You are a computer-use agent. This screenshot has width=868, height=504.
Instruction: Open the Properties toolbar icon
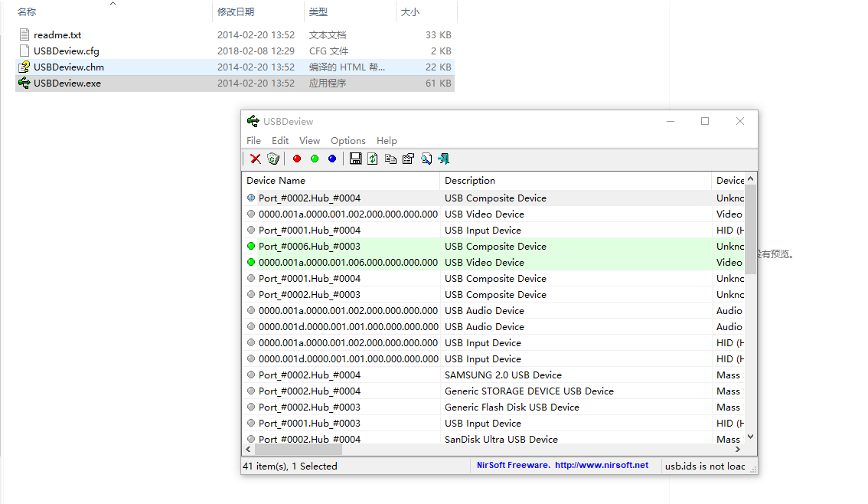(x=408, y=159)
